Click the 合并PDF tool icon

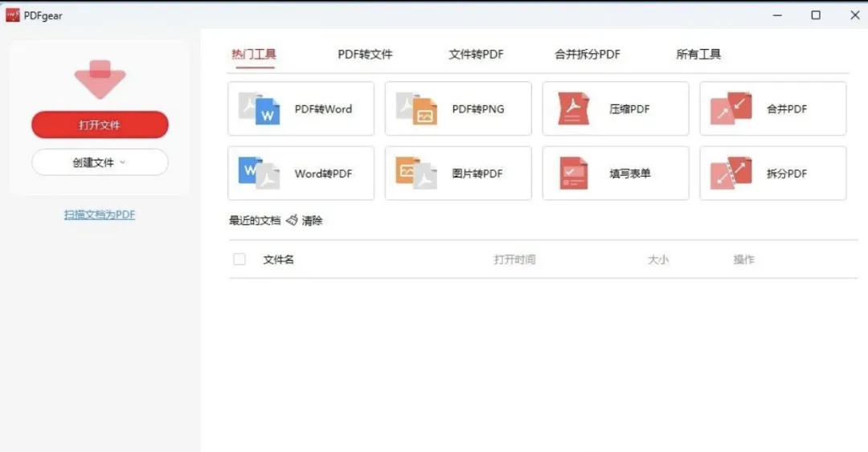coord(731,108)
